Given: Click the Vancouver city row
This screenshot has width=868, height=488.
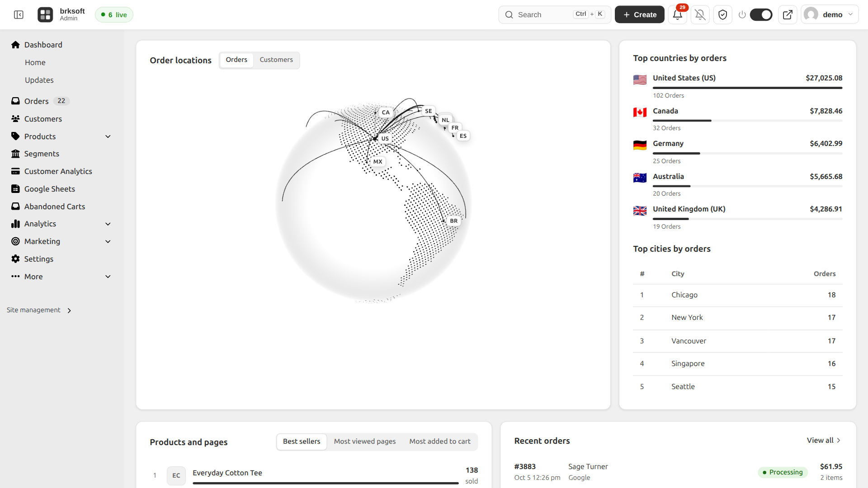Looking at the screenshot, I should 737,341.
